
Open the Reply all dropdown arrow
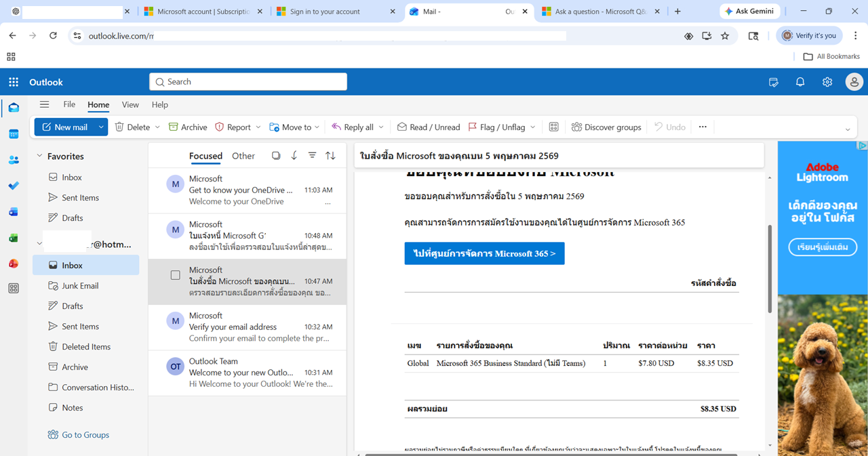pyautogui.click(x=381, y=127)
